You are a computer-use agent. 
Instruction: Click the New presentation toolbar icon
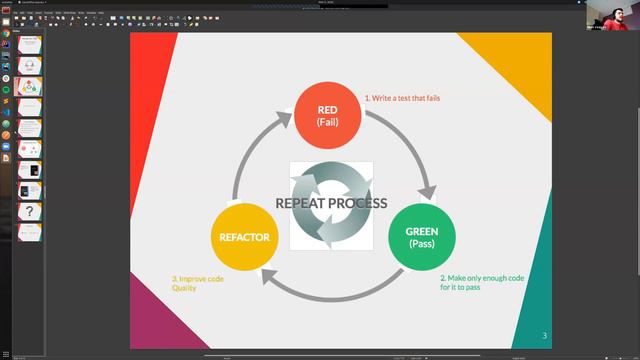16,18
